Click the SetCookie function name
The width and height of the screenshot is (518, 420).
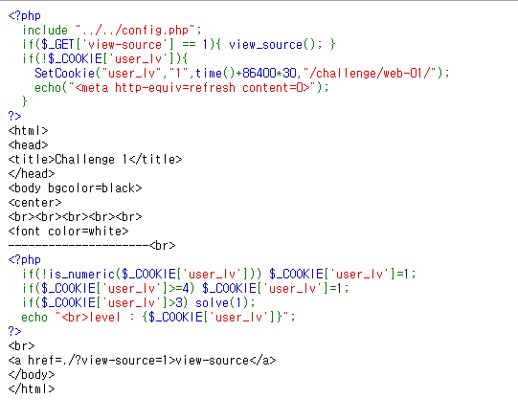pyautogui.click(x=65, y=73)
